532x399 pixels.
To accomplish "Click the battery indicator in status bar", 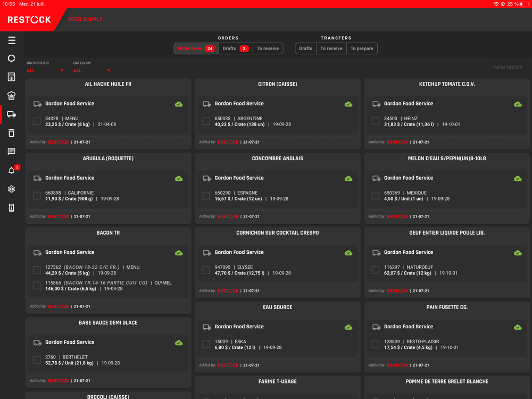I will point(525,4).
